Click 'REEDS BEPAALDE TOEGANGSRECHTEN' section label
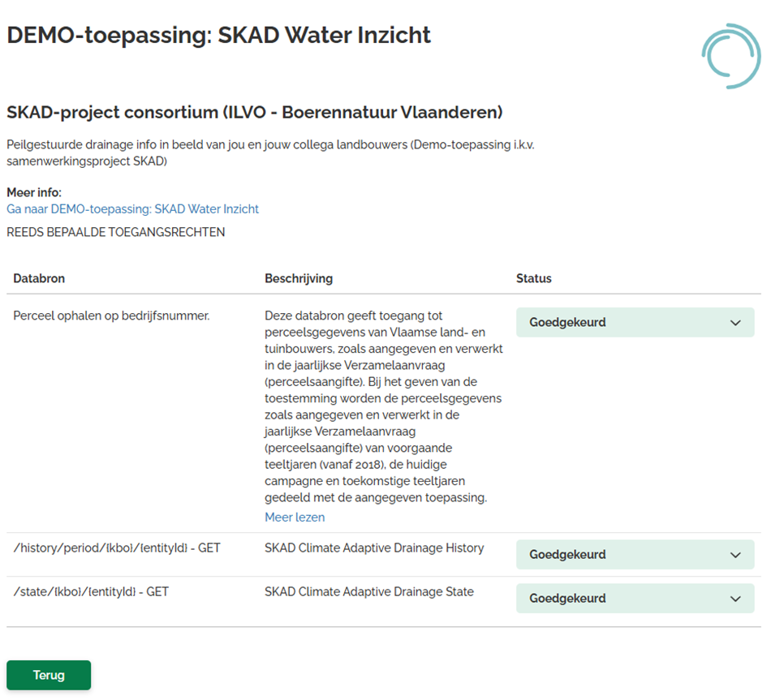Image resolution: width=767 pixels, height=700 pixels. [116, 233]
